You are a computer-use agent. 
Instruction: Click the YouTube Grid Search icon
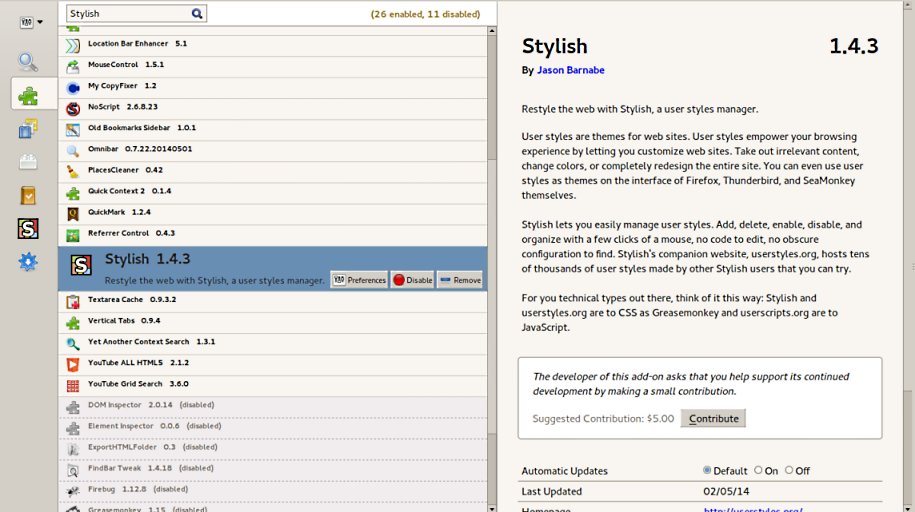pos(72,386)
